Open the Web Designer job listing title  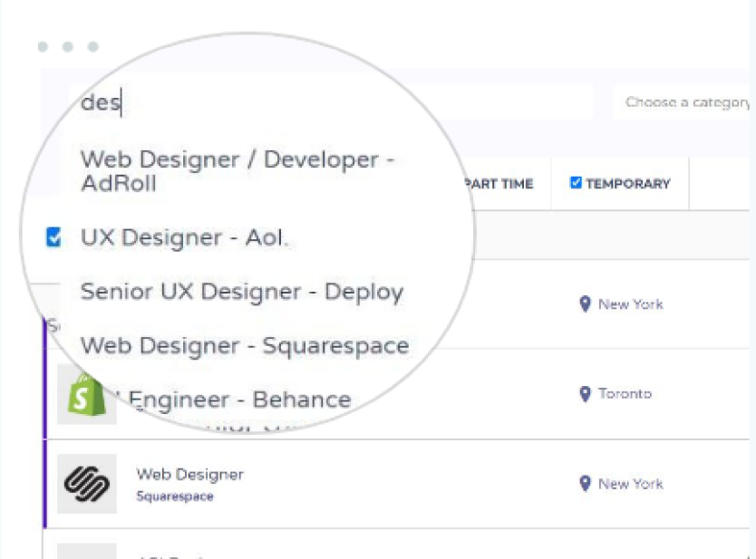click(x=190, y=474)
